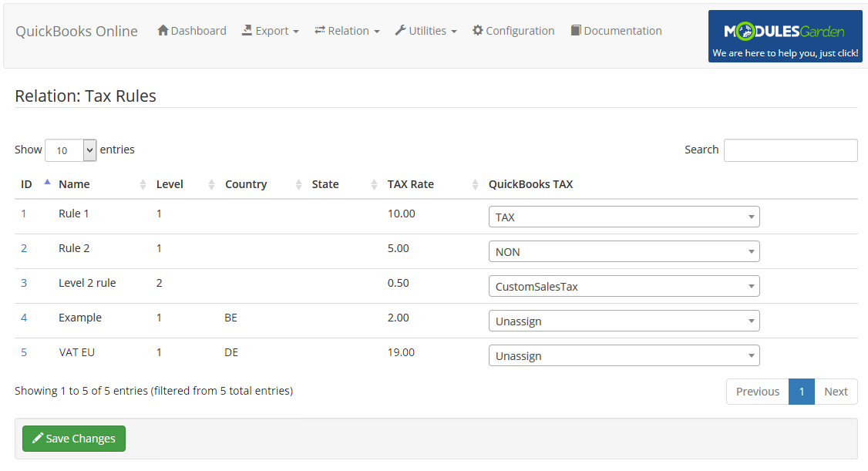Sort the table by Country column
Viewport: 868px width, 471px height.
pyautogui.click(x=246, y=183)
